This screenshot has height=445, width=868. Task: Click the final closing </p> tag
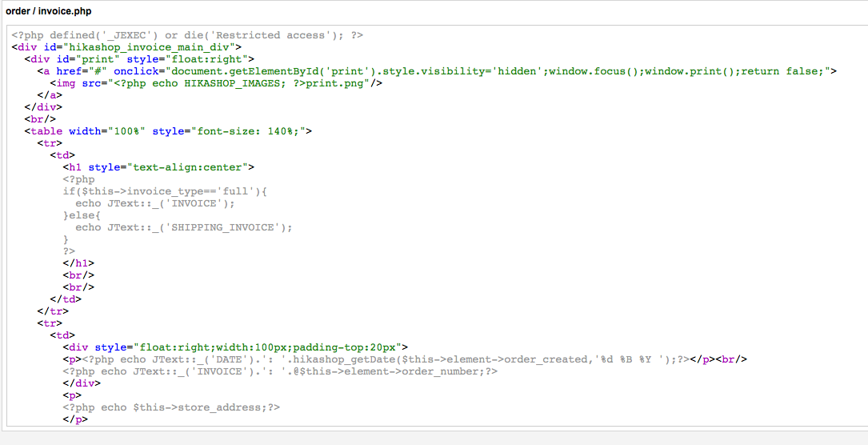(x=75, y=419)
